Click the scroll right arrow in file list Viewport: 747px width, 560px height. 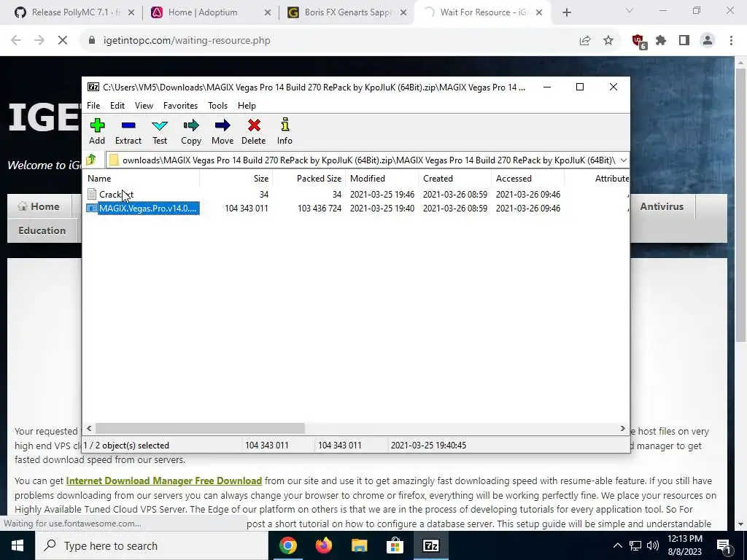pyautogui.click(x=622, y=429)
